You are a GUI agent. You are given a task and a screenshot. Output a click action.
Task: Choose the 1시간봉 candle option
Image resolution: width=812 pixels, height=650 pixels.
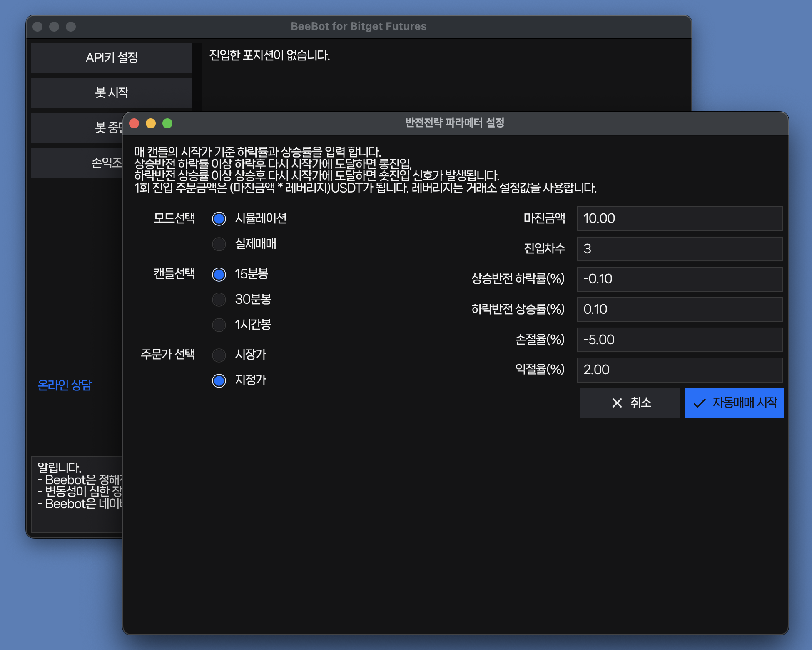pos(219,325)
